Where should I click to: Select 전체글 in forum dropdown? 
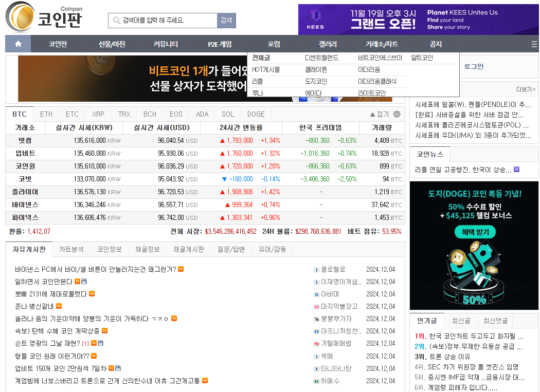click(261, 58)
